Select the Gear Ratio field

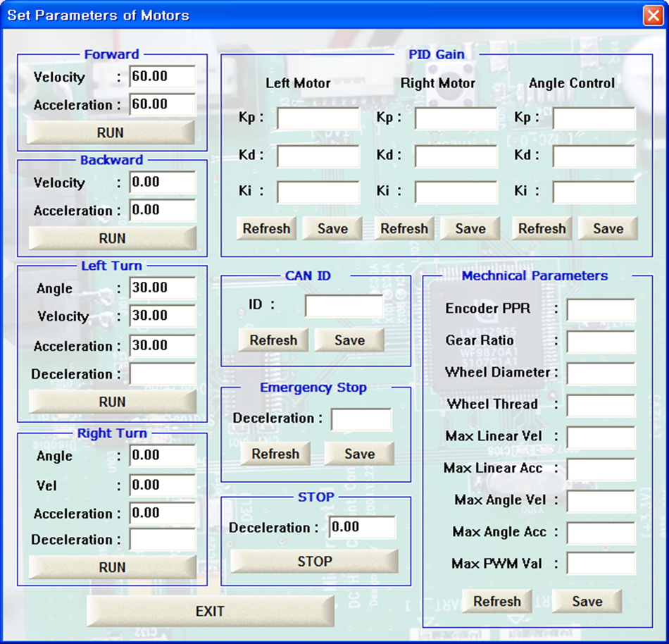coord(601,342)
